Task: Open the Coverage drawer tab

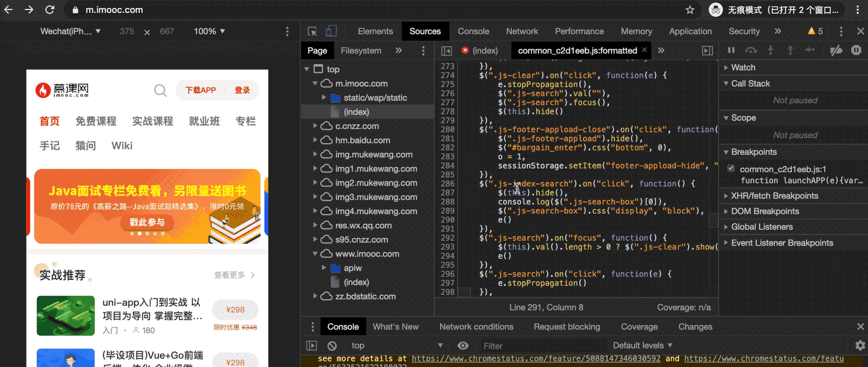Action: 639,327
